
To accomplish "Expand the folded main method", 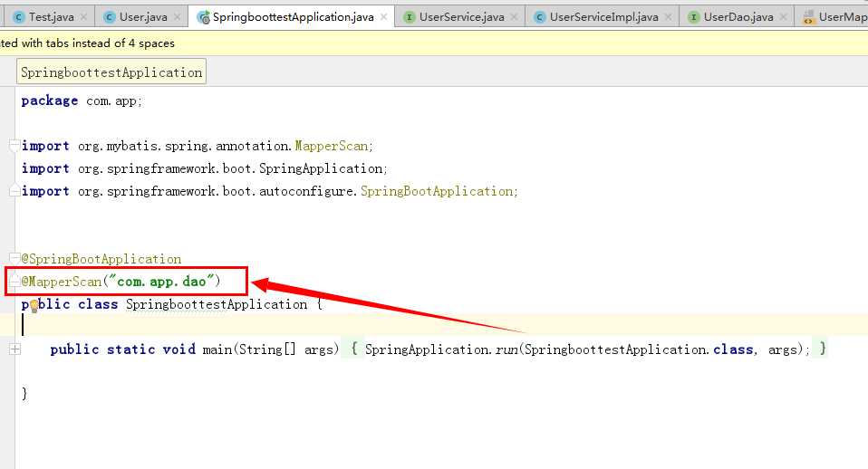I will (14, 349).
